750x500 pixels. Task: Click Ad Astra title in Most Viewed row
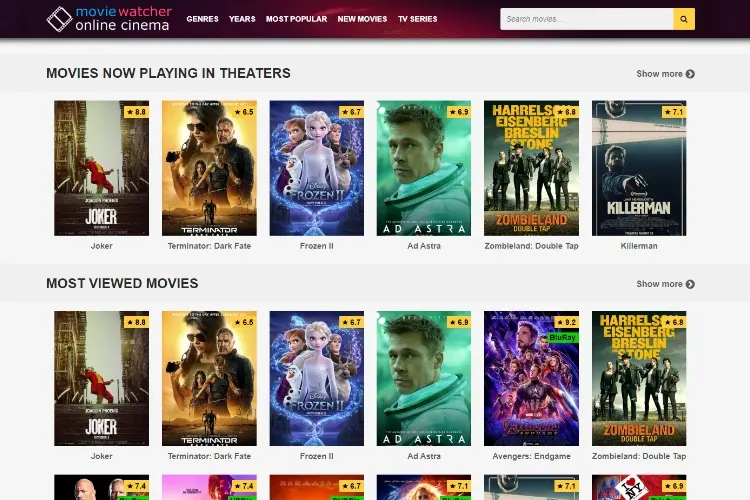pyautogui.click(x=424, y=456)
